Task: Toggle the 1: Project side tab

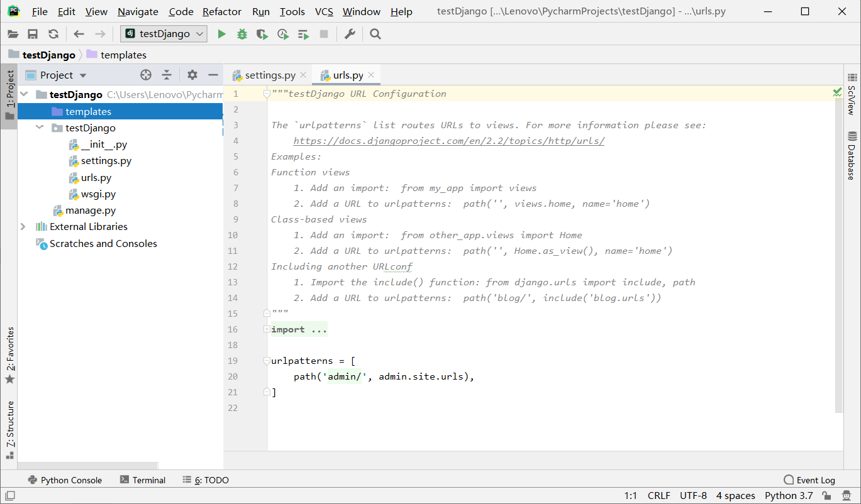Action: coord(9,96)
